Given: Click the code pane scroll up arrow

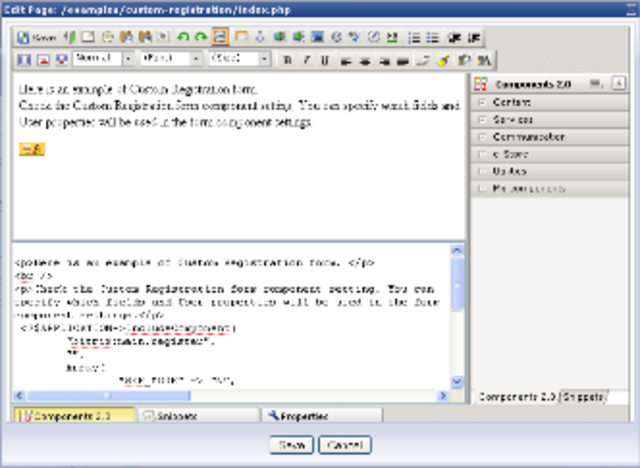Looking at the screenshot, I should coord(457,250).
